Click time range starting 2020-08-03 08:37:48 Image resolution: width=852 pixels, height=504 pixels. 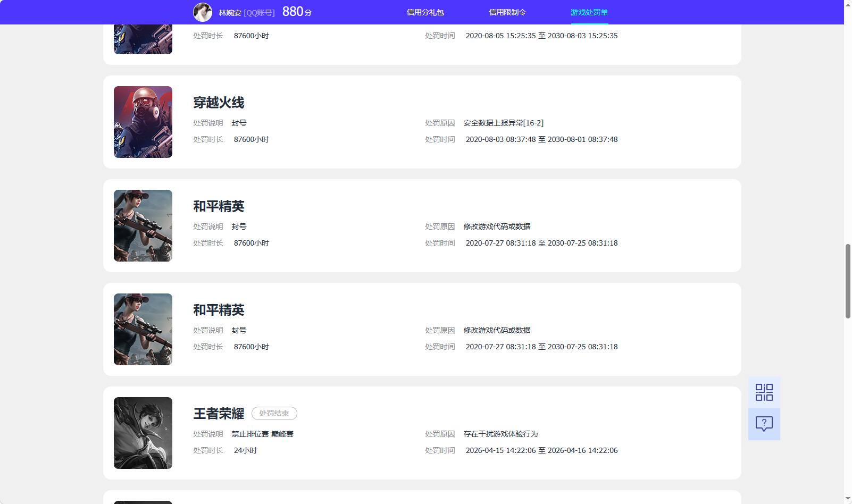pyautogui.click(x=541, y=139)
